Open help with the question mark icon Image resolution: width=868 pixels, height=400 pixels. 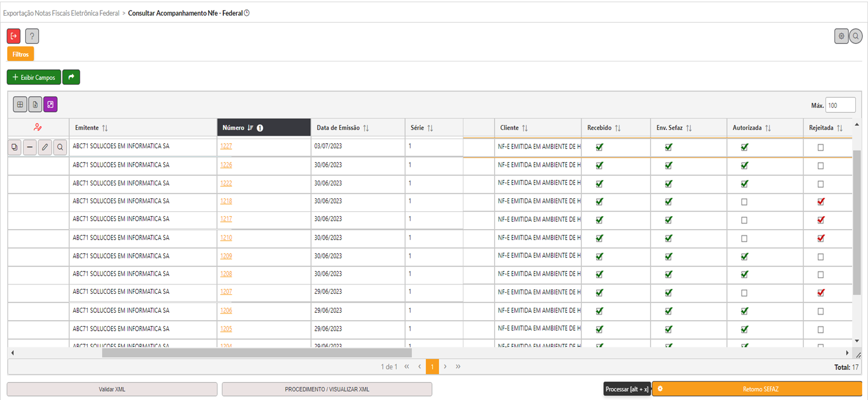[32, 36]
